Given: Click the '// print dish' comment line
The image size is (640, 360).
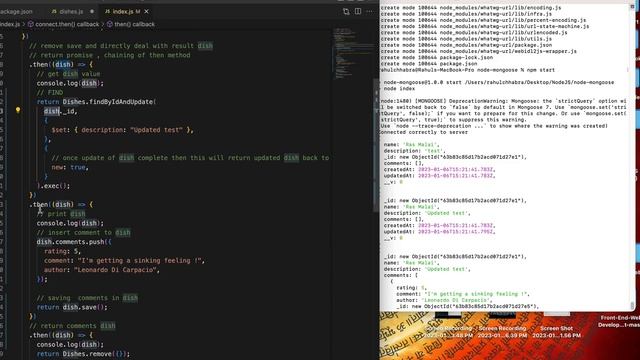Looking at the screenshot, I should 61,213.
